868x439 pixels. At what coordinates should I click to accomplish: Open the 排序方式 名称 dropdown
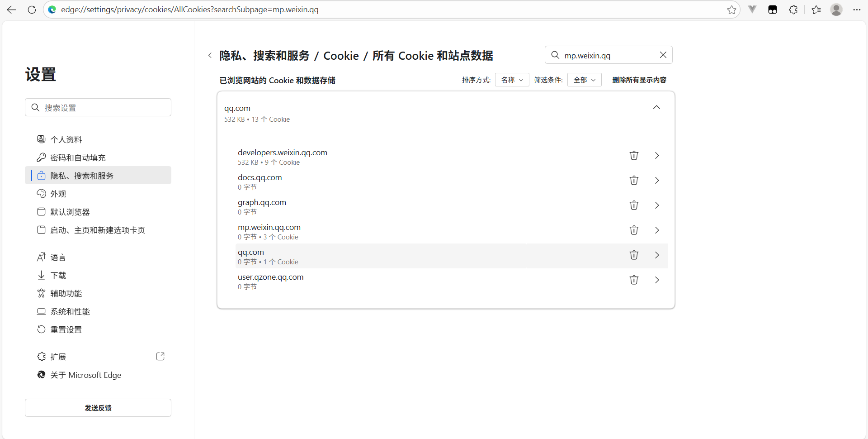pyautogui.click(x=512, y=80)
